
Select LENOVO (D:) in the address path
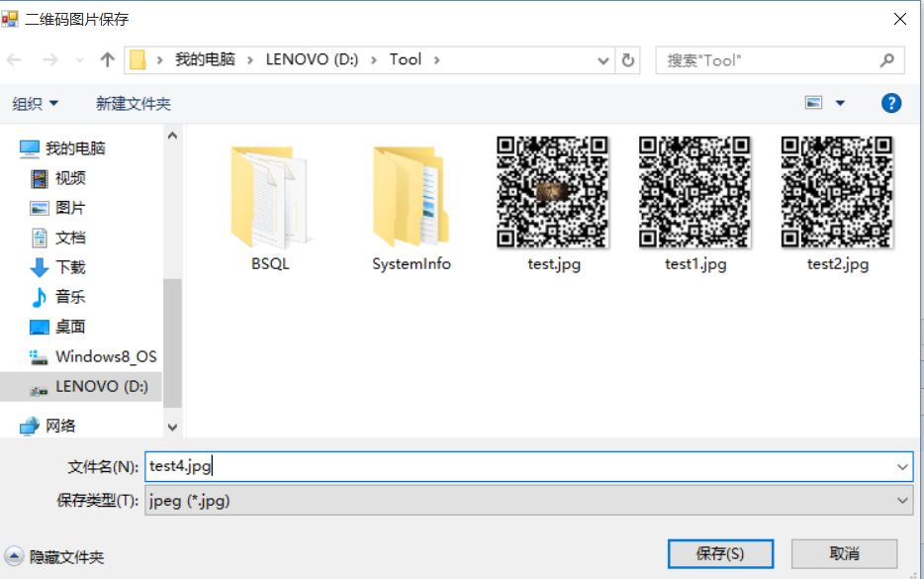[x=312, y=59]
